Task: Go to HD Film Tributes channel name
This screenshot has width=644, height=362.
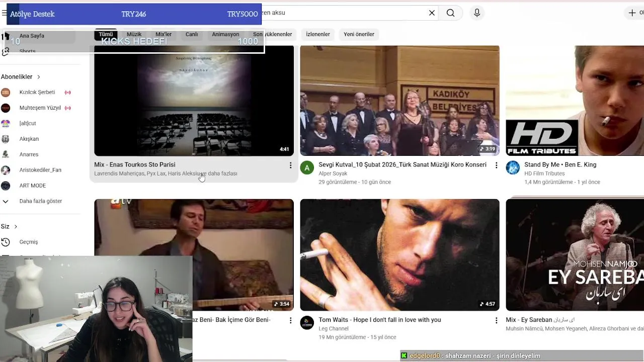Action: point(544,173)
